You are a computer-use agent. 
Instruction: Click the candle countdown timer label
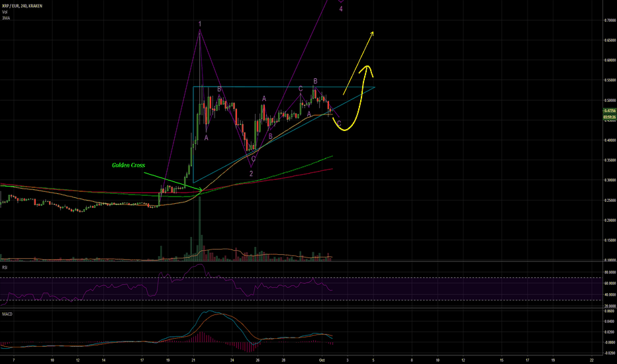[x=610, y=117]
